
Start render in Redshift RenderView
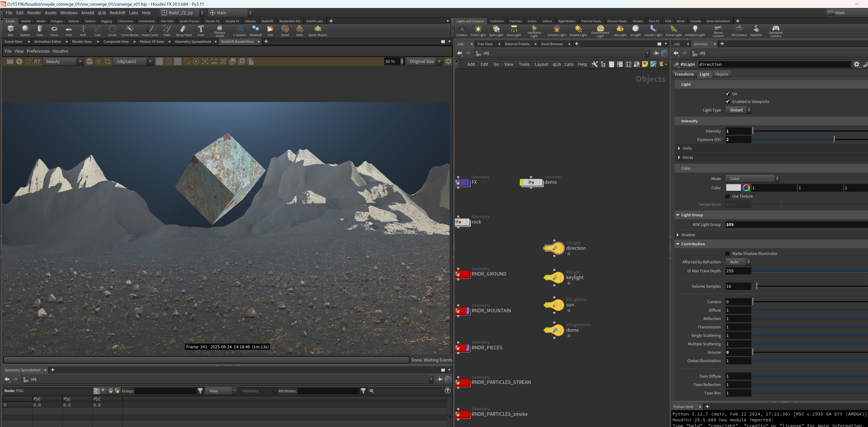click(x=19, y=61)
